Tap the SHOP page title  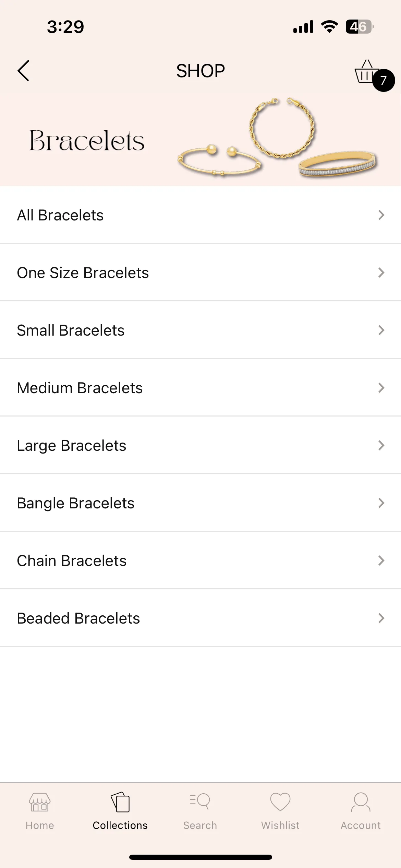200,71
